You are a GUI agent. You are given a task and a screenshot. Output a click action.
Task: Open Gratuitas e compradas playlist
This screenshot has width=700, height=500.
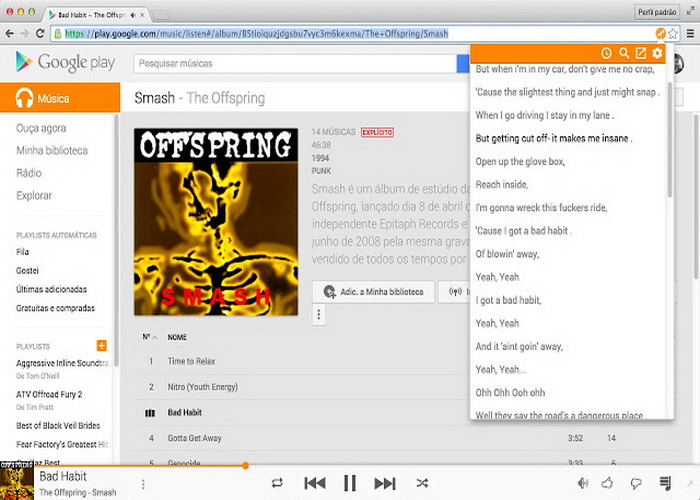pyautogui.click(x=55, y=308)
